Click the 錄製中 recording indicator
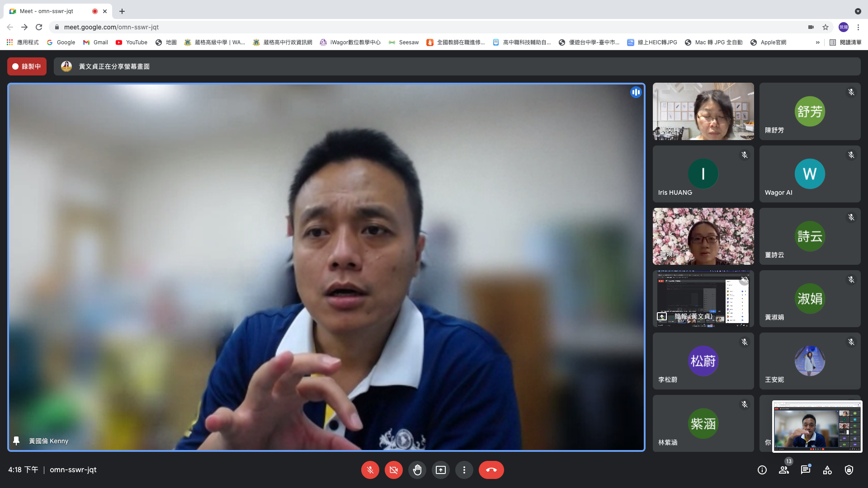 (x=27, y=66)
